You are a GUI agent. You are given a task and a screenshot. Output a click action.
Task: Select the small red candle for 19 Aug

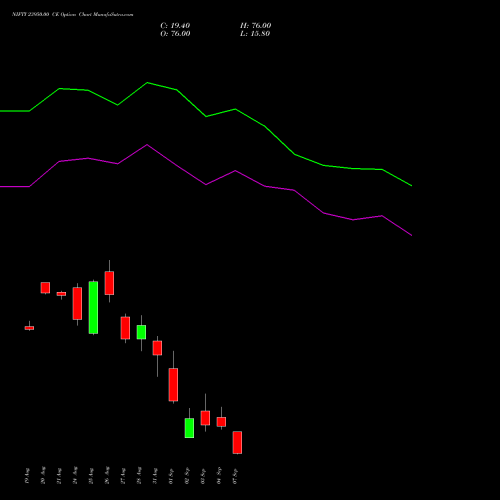coord(29,328)
